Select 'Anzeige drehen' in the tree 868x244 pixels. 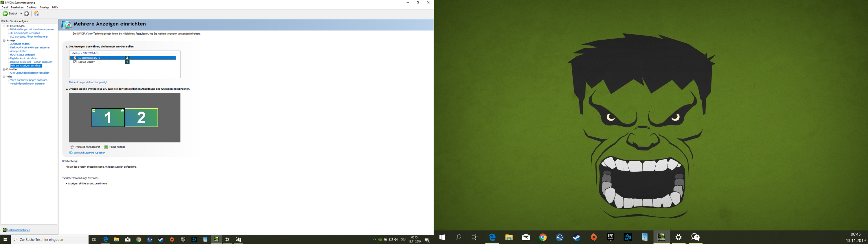(19, 51)
